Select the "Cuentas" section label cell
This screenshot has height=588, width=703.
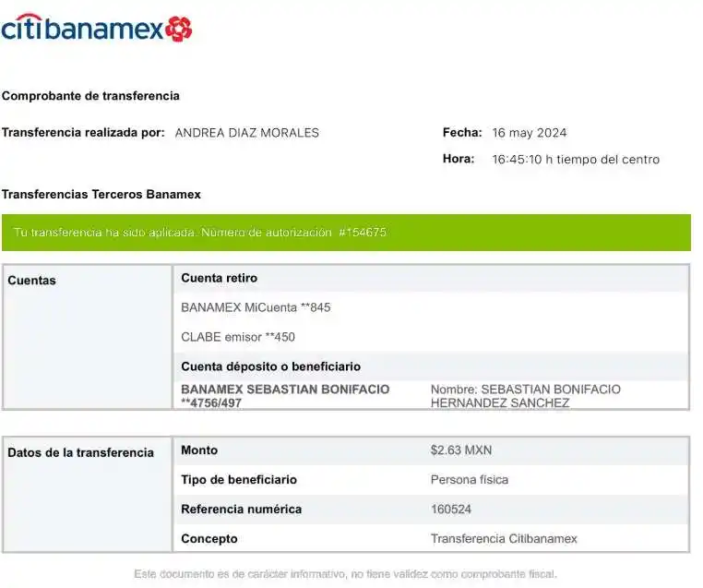pos(87,281)
